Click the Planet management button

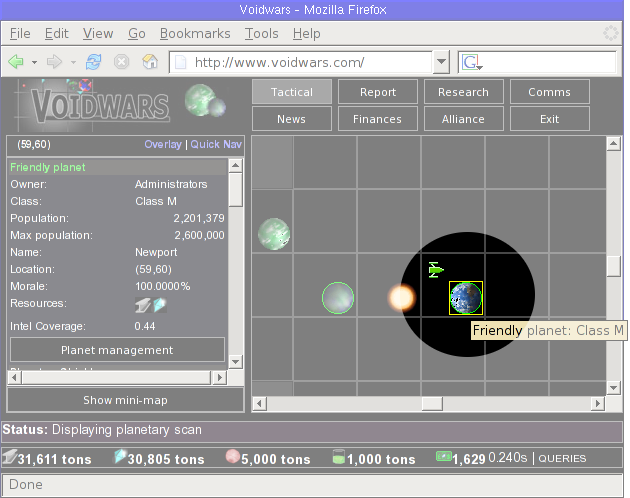pyautogui.click(x=117, y=350)
